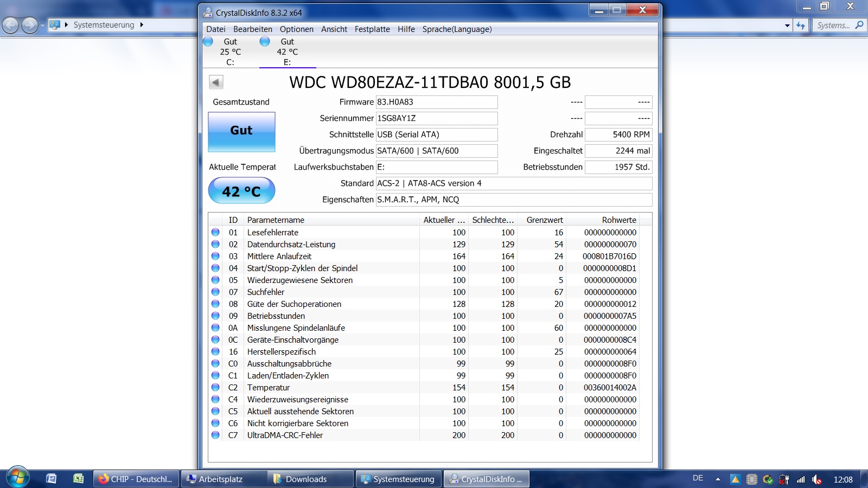The width and height of the screenshot is (868, 488).
Task: Launch Word from the taskbar
Action: [52, 479]
